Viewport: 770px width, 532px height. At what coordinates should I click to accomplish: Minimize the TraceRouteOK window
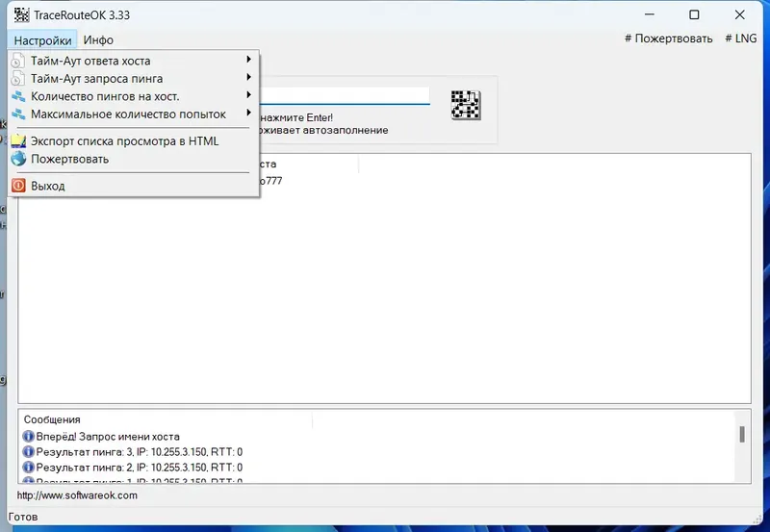(649, 14)
